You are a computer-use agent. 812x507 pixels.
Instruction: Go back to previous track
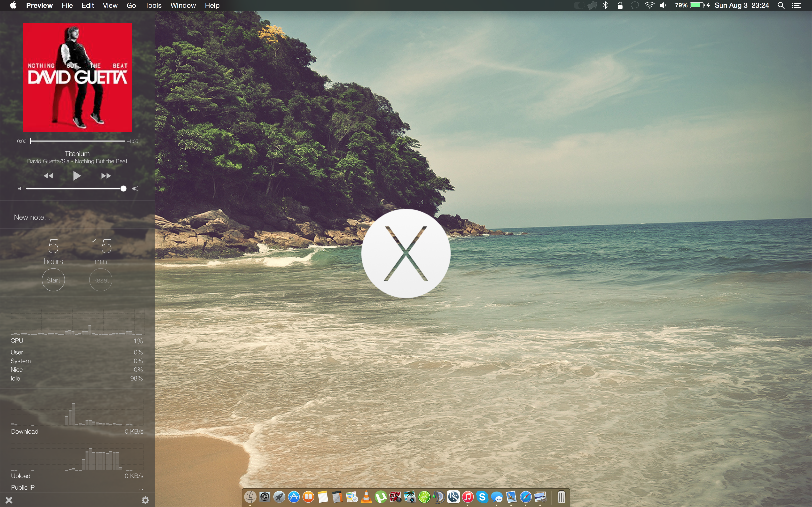(49, 176)
